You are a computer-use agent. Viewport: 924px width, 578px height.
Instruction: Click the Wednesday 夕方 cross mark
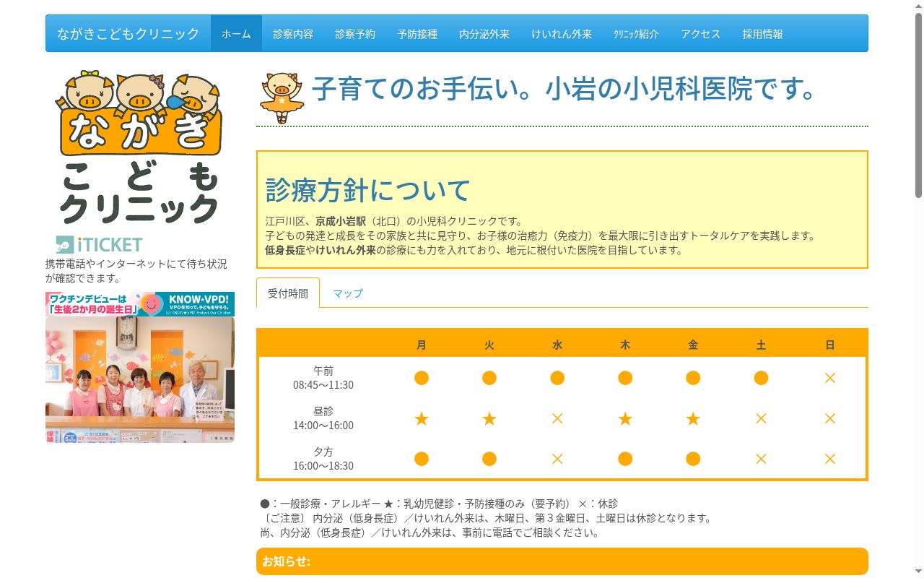point(557,459)
